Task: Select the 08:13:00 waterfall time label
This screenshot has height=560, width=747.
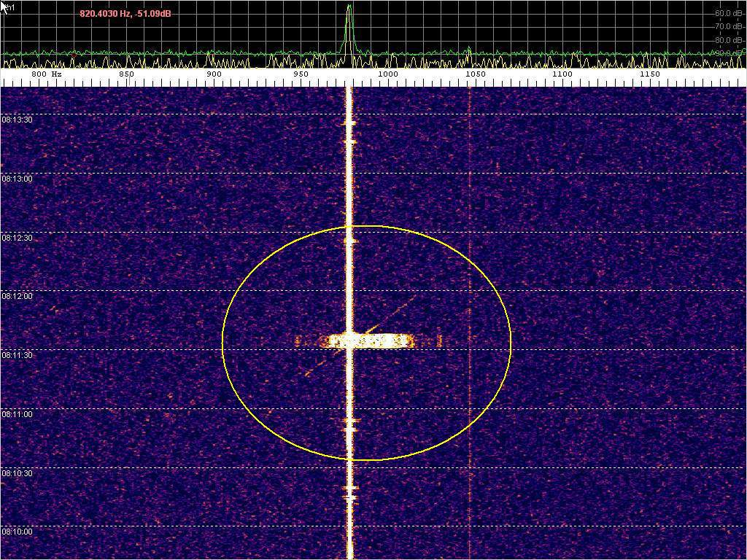Action: (16, 179)
